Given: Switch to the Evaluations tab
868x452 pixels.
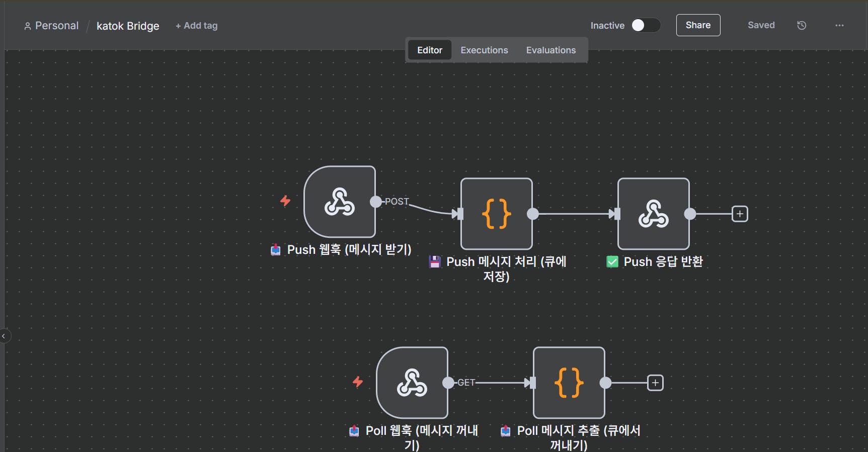Looking at the screenshot, I should [551, 50].
